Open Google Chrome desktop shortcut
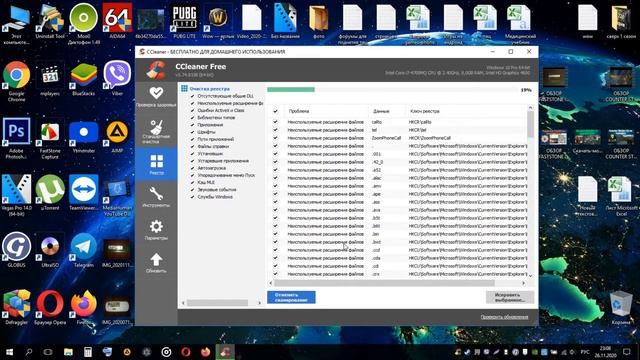The width and height of the screenshot is (640, 360). (x=16, y=81)
